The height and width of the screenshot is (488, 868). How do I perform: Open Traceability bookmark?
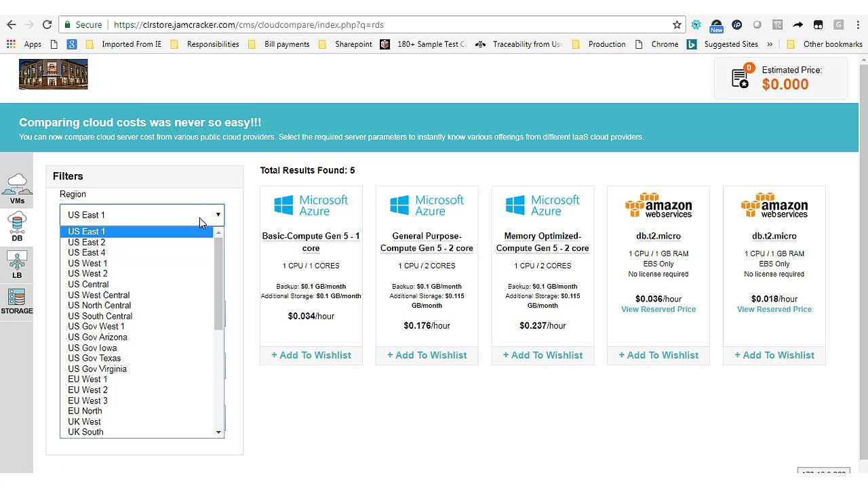point(519,44)
